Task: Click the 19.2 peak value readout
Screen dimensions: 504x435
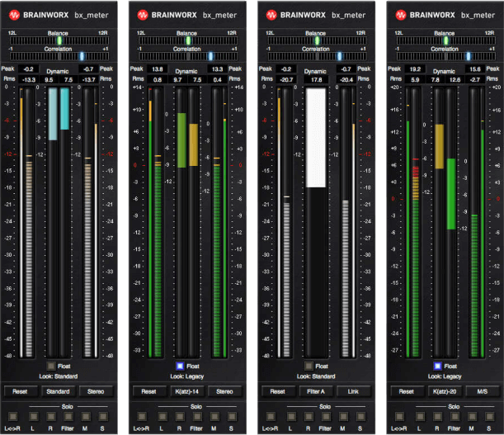Action: [x=415, y=69]
